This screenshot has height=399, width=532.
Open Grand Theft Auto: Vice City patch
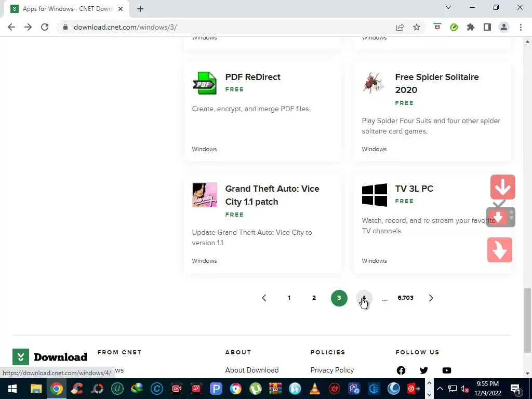272,195
